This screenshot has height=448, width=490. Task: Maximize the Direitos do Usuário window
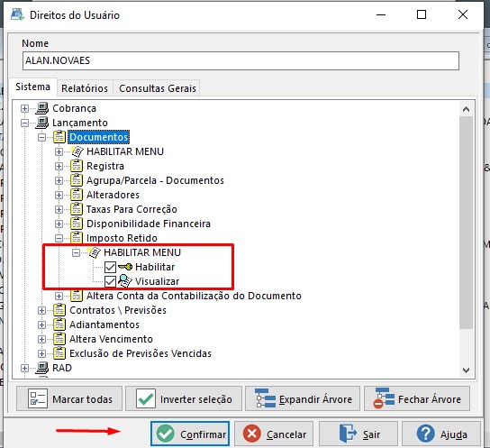tap(422, 14)
